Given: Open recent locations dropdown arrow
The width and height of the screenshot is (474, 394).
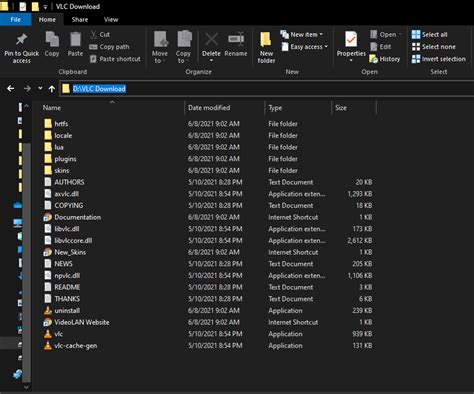Looking at the screenshot, I should point(40,88).
